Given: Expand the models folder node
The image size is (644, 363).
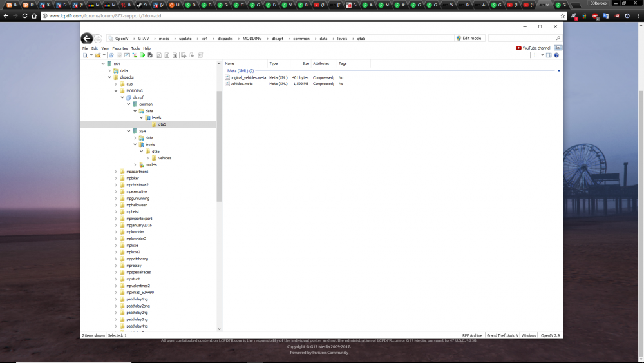Looking at the screenshot, I should coord(135,165).
